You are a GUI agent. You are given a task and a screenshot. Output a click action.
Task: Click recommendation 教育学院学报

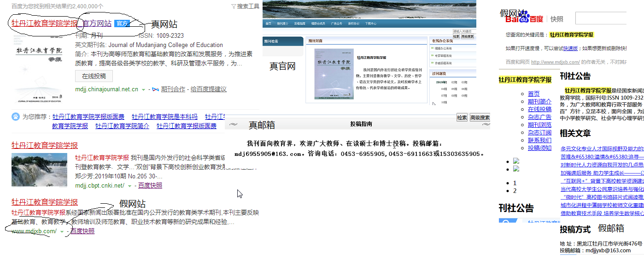click(x=70, y=126)
